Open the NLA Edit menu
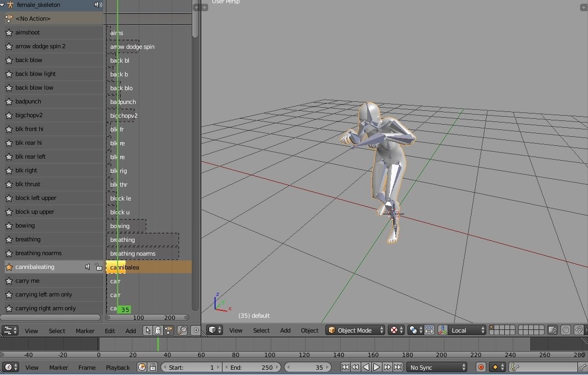Image resolution: width=588 pixels, height=375 pixels. coord(110,330)
